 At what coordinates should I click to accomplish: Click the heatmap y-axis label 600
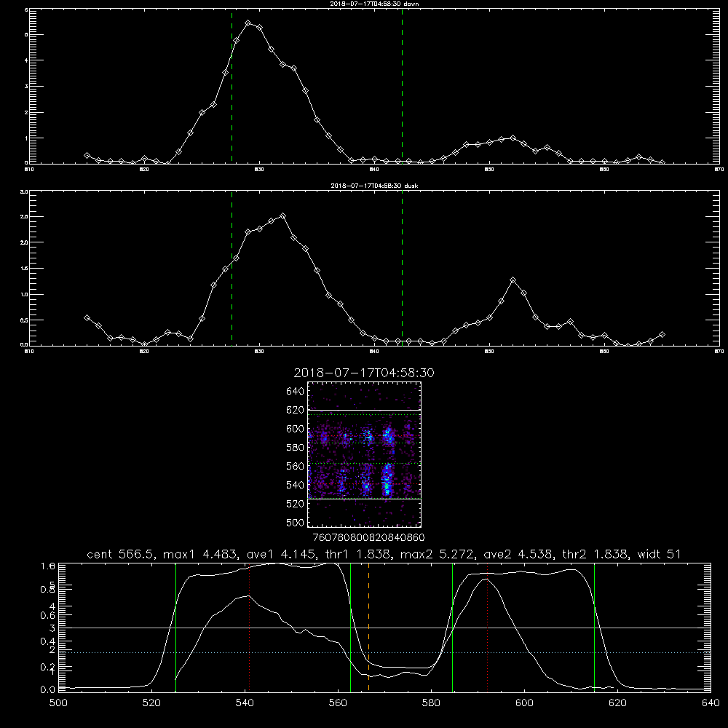(295, 429)
